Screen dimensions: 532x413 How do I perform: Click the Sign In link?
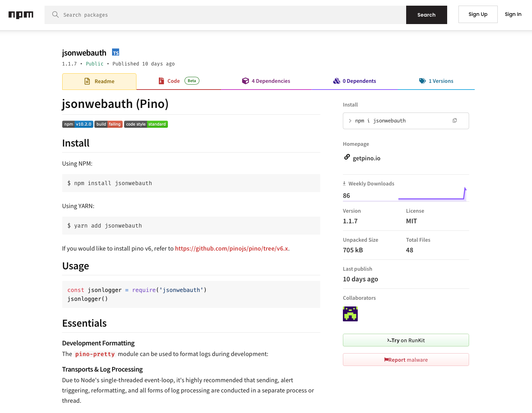(513, 14)
